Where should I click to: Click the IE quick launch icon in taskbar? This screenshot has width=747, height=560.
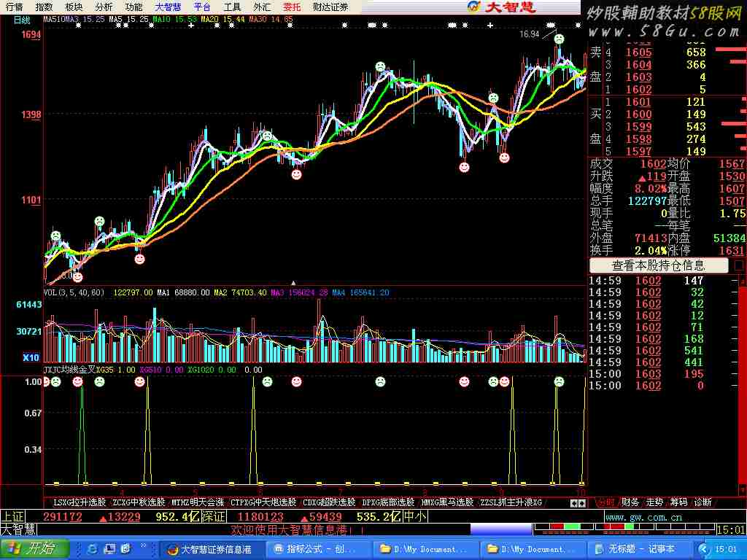coord(93,549)
